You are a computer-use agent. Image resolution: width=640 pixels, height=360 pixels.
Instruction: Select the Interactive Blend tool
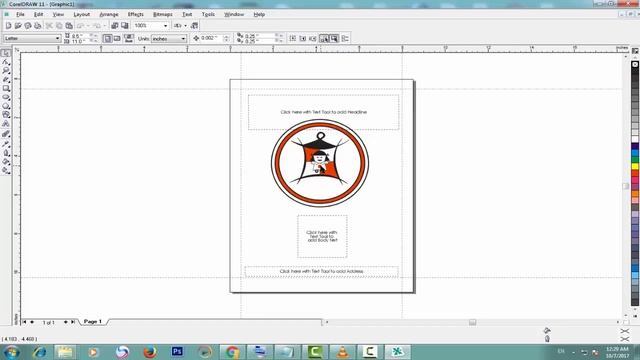click(6, 134)
